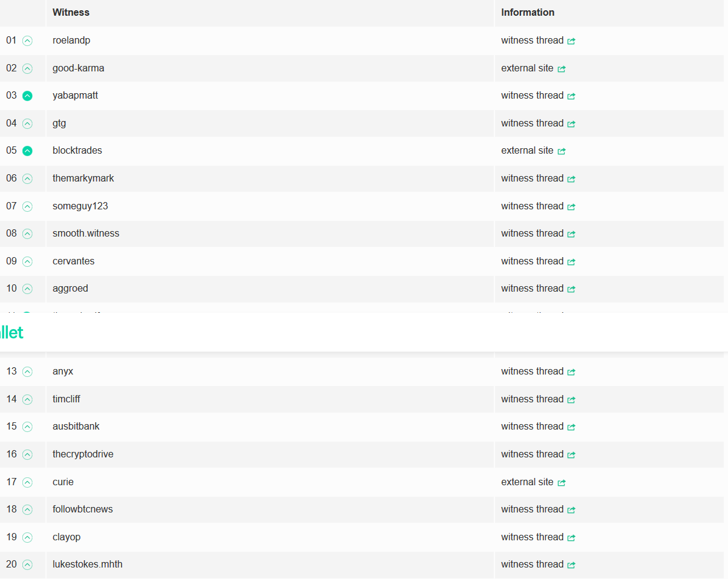Open roelandp witness profile

[x=71, y=41]
